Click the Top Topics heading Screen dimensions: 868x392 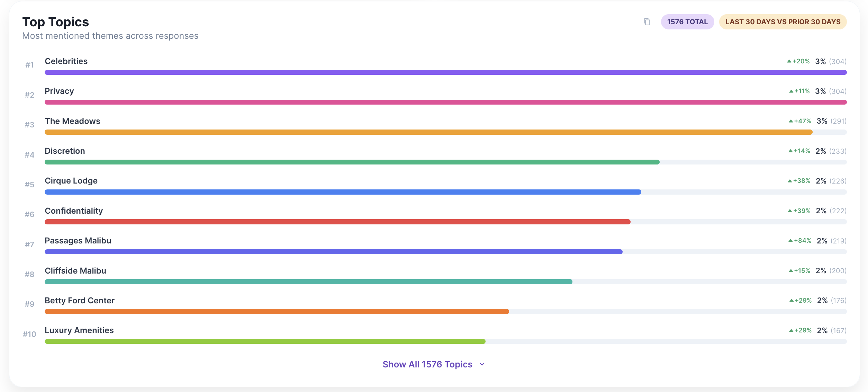(x=56, y=22)
